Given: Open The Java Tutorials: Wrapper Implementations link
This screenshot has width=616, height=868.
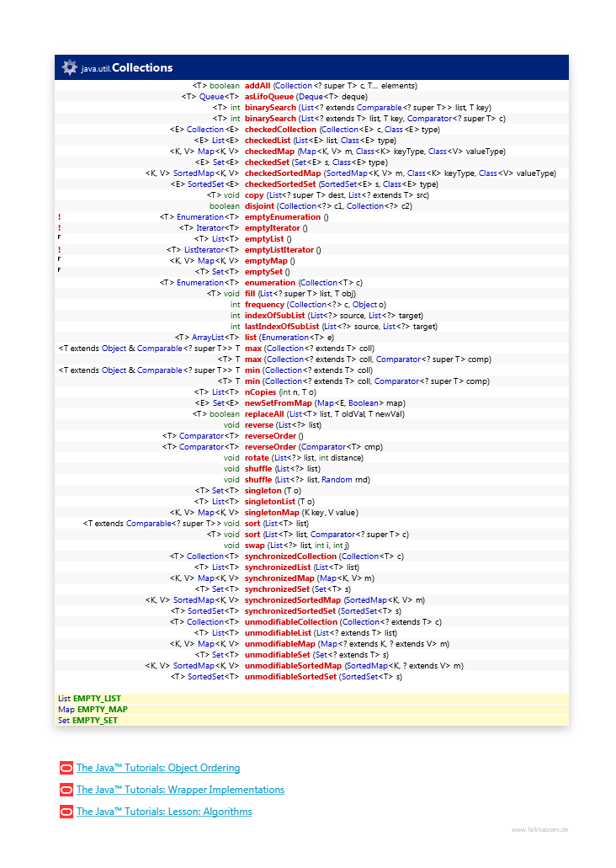Looking at the screenshot, I should point(180,790).
